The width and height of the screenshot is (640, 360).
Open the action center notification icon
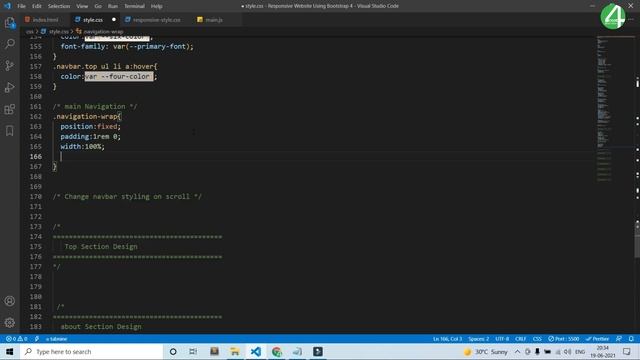click(x=627, y=351)
